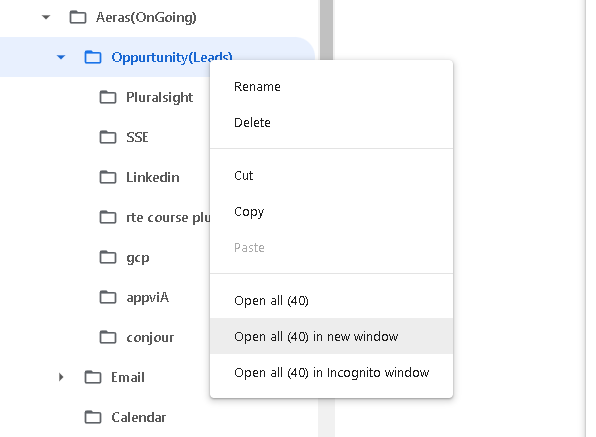Click the SSE folder icon
Image resolution: width=596 pixels, height=437 pixels.
[108, 137]
